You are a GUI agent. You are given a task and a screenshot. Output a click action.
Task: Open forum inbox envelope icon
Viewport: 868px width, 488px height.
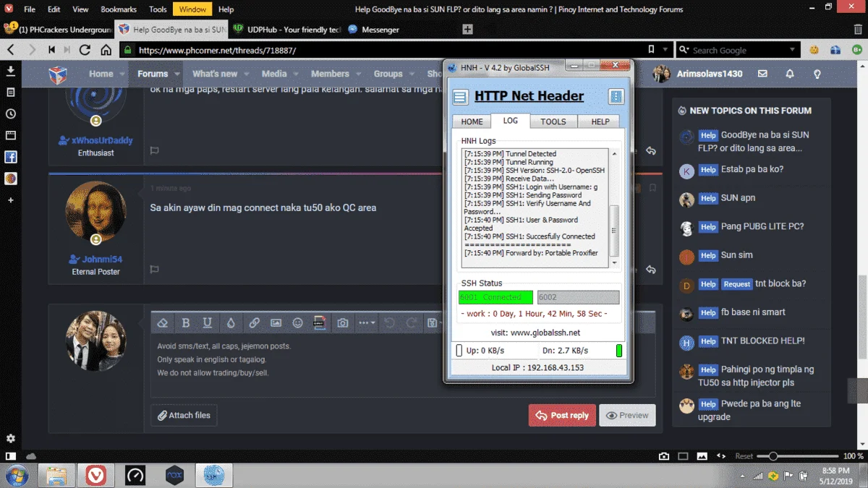click(x=762, y=74)
